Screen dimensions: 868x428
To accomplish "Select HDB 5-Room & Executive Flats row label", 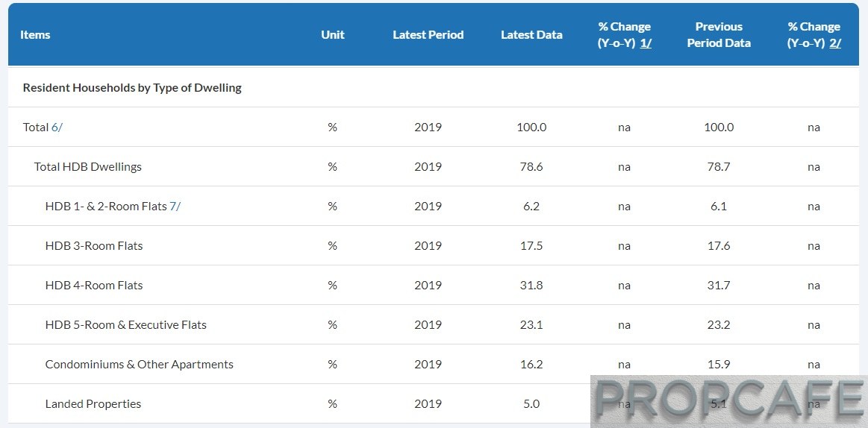I will 126,325.
